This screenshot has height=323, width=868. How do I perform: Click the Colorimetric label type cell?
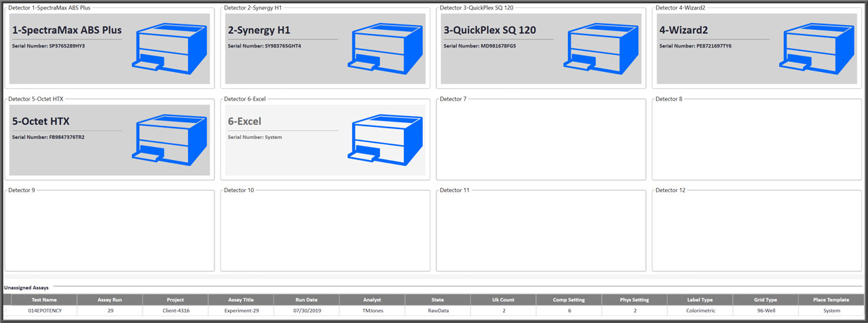click(x=700, y=311)
